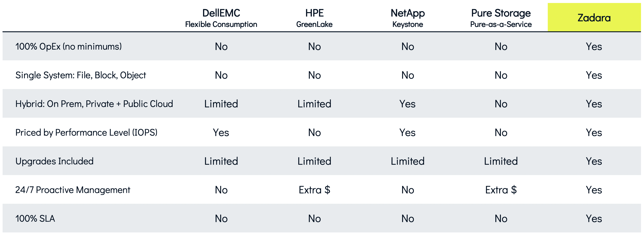Click Pure Storage's "Limited" for Upgrades Included

pos(501,161)
